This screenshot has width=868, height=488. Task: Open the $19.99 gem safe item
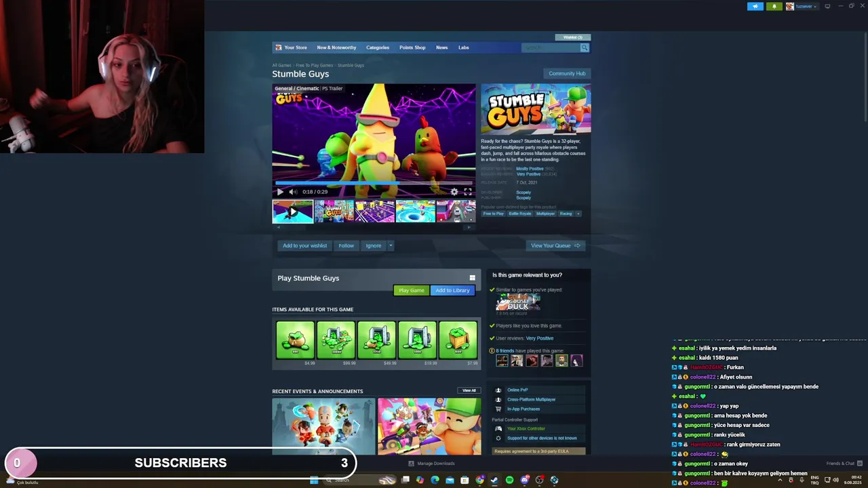click(x=417, y=340)
